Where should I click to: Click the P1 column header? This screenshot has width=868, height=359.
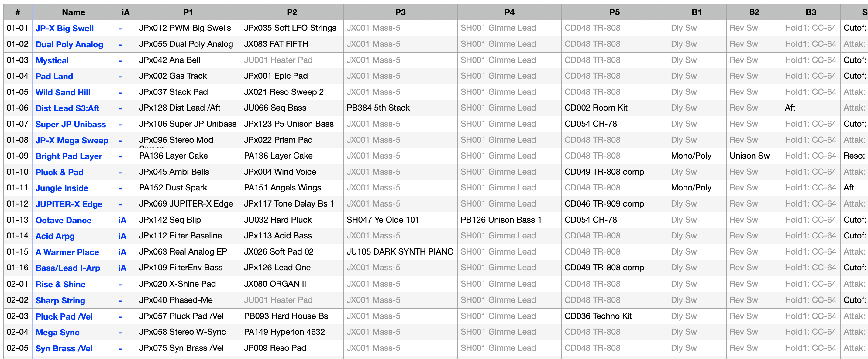(x=188, y=12)
